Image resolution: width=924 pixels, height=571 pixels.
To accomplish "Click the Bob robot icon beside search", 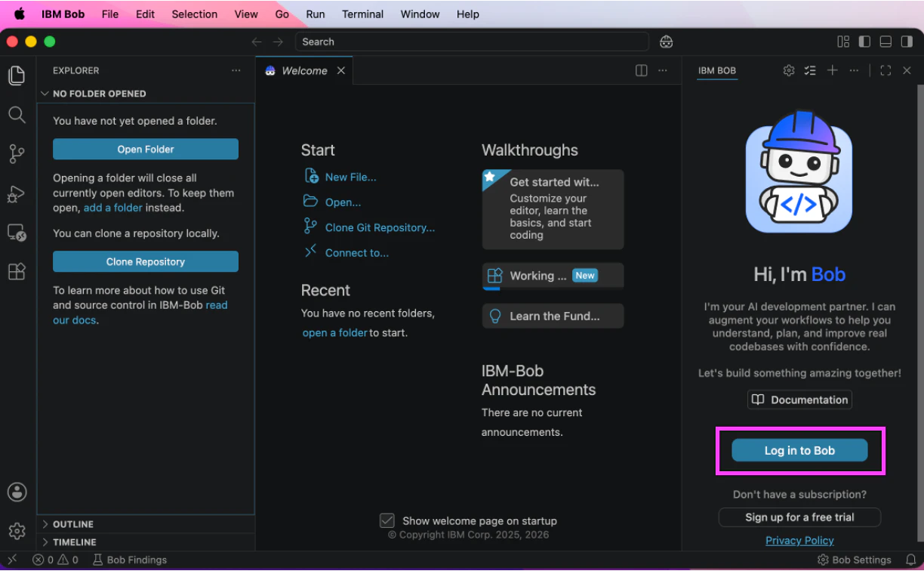I will [x=666, y=42].
